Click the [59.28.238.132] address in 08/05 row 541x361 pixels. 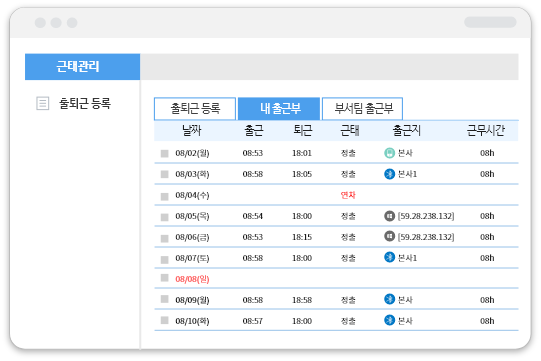pyautogui.click(x=426, y=216)
